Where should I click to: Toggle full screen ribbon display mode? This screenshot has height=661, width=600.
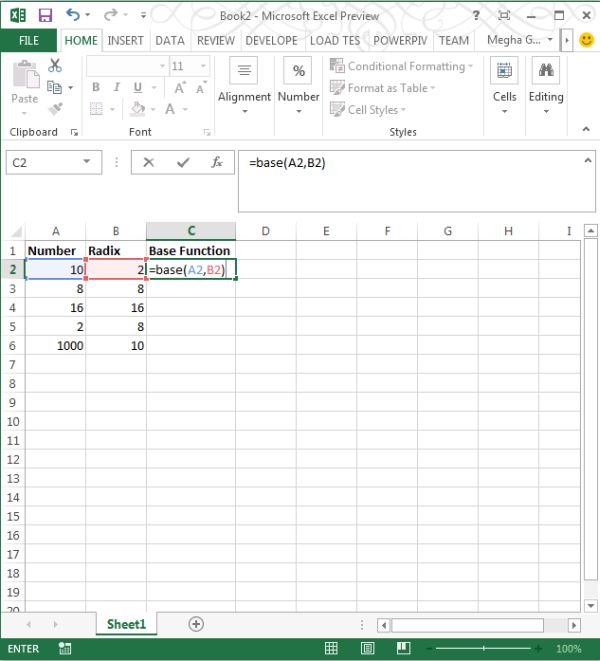pyautogui.click(x=504, y=16)
